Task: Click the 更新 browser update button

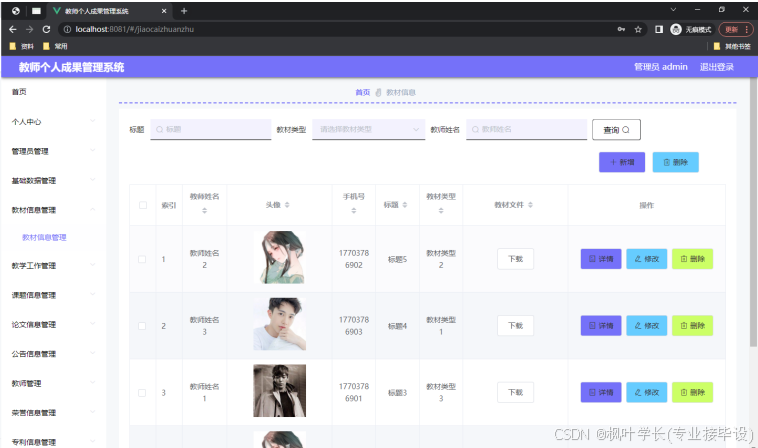Action: [736, 29]
